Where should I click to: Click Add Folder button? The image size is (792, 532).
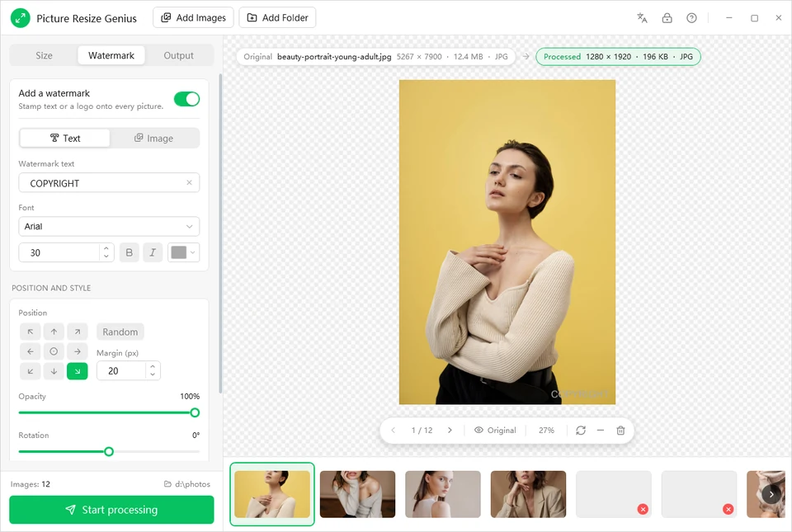tap(277, 17)
